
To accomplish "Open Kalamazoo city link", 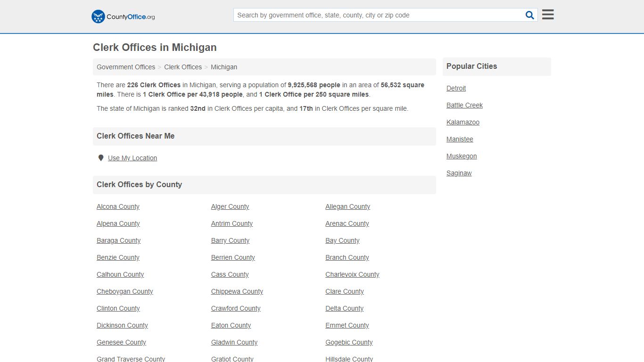I will (463, 122).
